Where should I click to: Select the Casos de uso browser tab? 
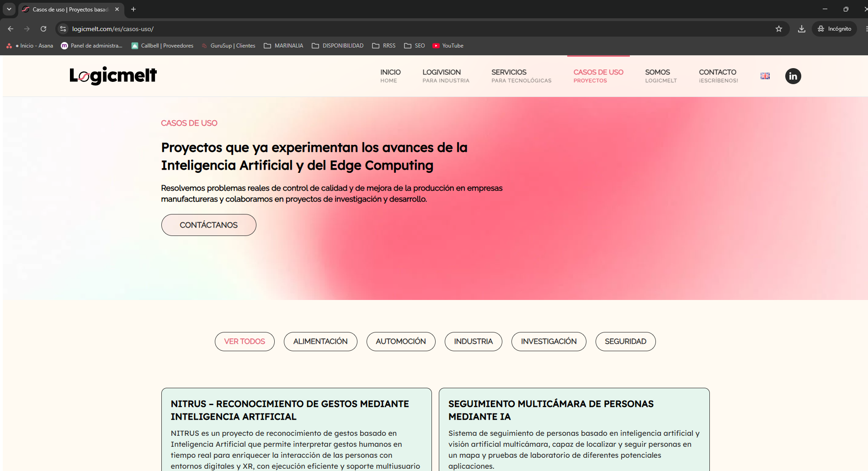pos(71,9)
